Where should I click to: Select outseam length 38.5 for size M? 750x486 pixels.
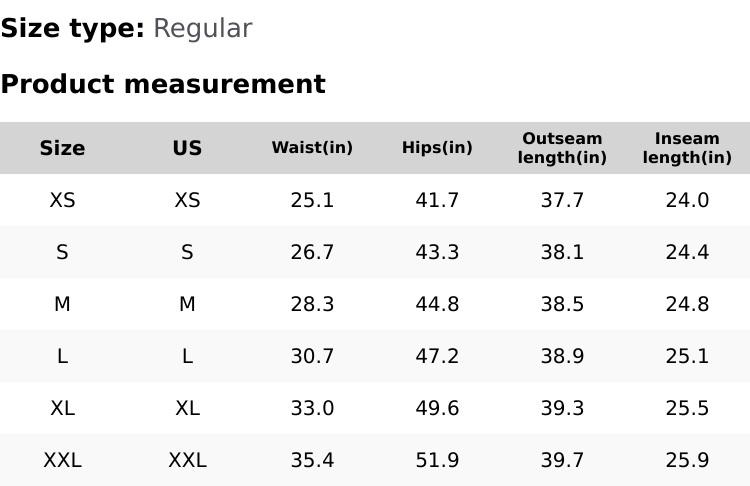click(x=562, y=304)
